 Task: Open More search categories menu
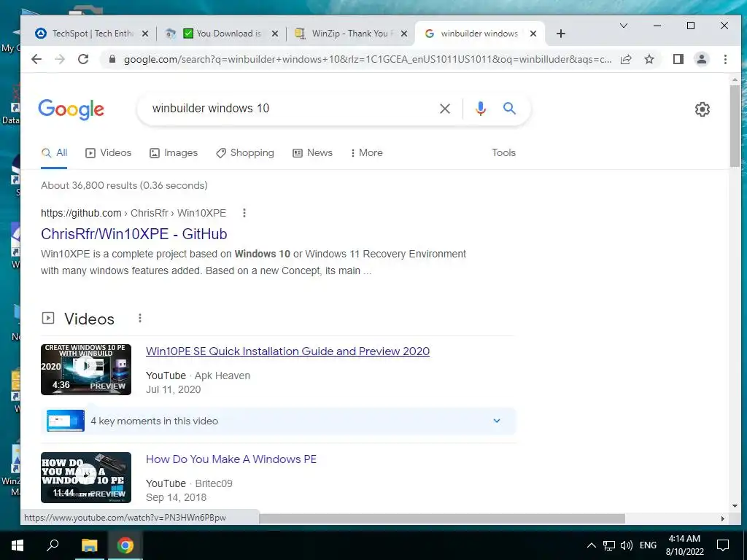(366, 153)
